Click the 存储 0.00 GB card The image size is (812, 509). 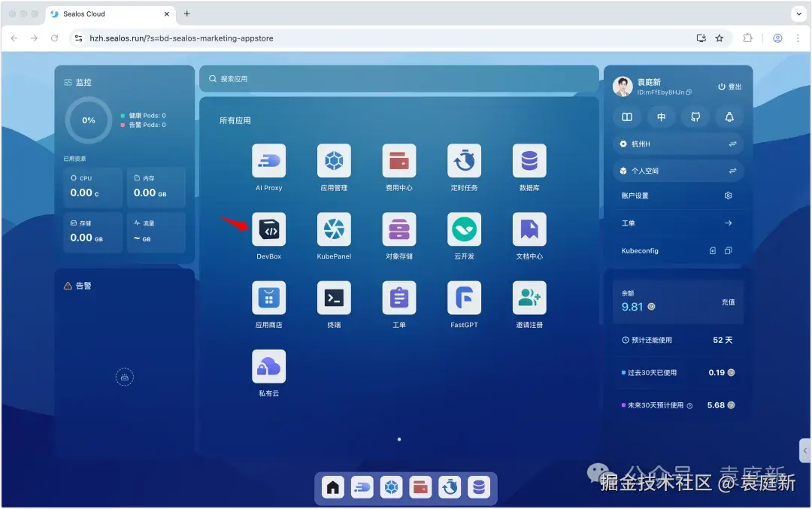tap(93, 232)
